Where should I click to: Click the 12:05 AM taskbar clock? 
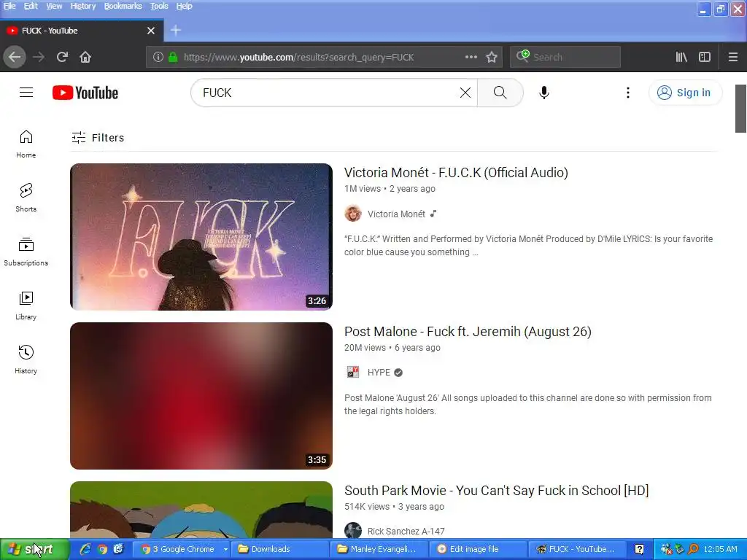click(x=720, y=549)
